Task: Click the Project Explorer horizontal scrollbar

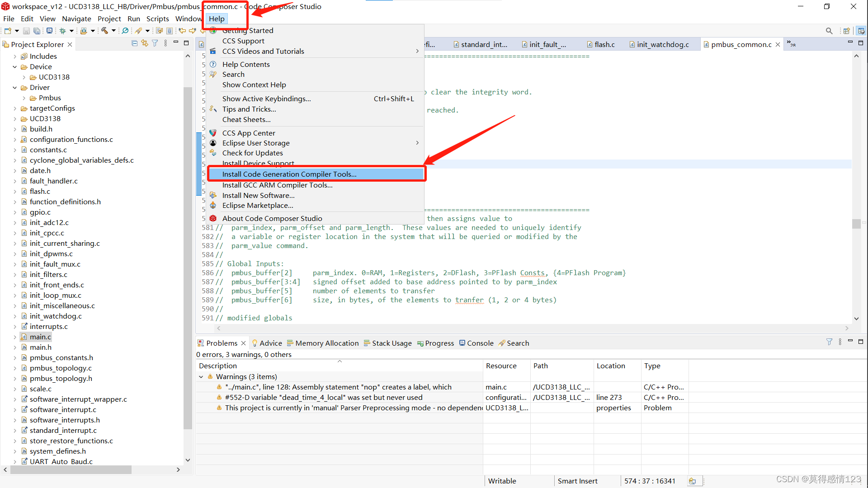Action: coord(71,470)
